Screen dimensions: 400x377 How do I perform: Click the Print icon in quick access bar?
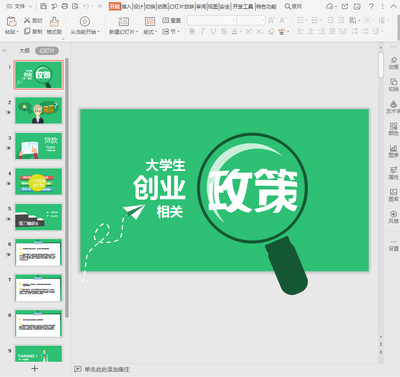click(x=65, y=6)
